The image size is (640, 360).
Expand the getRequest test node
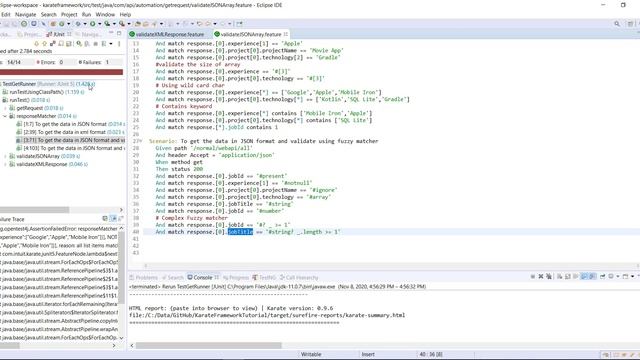click(5, 108)
